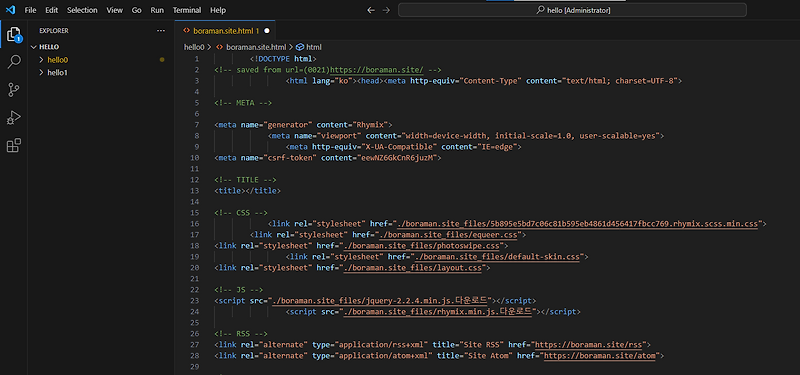Click line number 1 in the gutter
The image size is (800, 375).
197,59
